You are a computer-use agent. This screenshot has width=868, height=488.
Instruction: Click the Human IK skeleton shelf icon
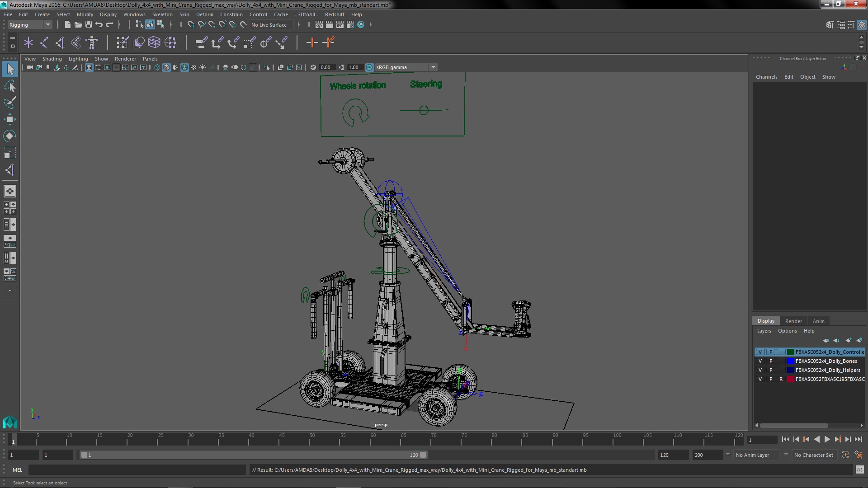[92, 42]
